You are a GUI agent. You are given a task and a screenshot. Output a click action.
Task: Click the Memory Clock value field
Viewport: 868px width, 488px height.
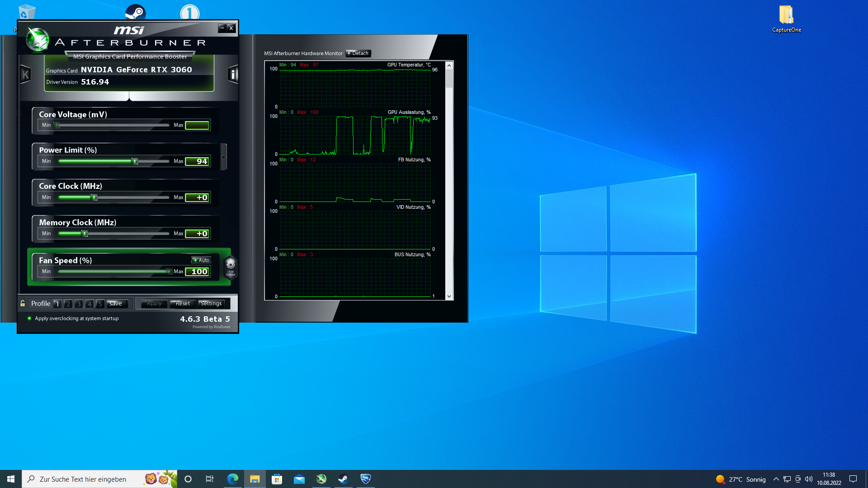pos(198,234)
